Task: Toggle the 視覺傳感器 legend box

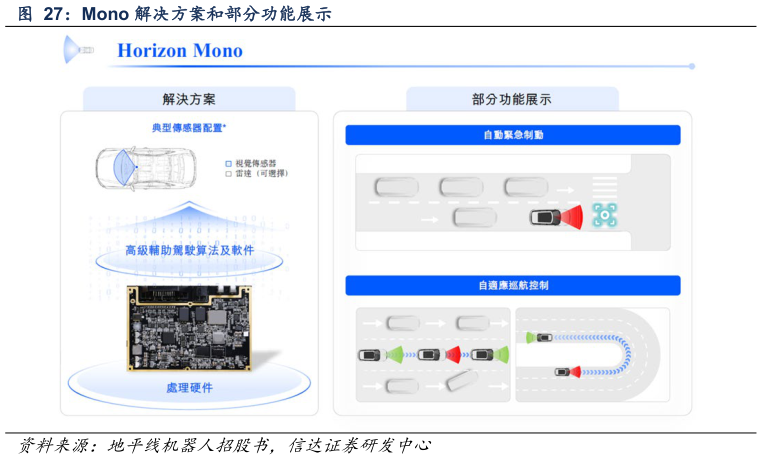Action: (x=228, y=164)
